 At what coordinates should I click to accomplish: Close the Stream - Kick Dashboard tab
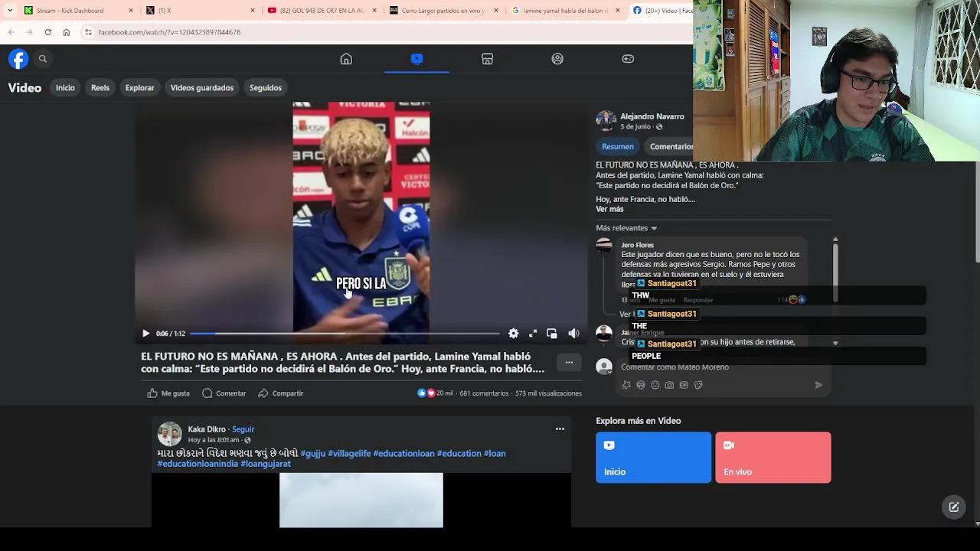131,11
